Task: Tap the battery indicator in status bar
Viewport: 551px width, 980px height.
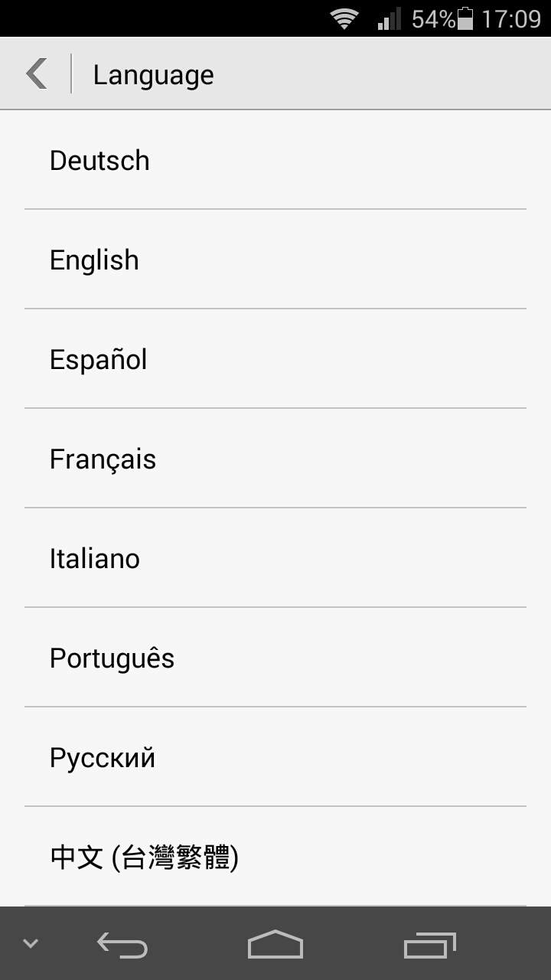Action: pyautogui.click(x=465, y=18)
